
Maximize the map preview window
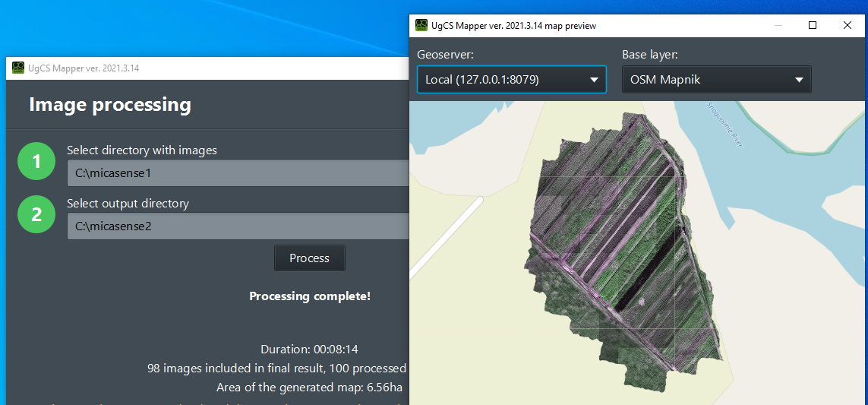pos(813,25)
